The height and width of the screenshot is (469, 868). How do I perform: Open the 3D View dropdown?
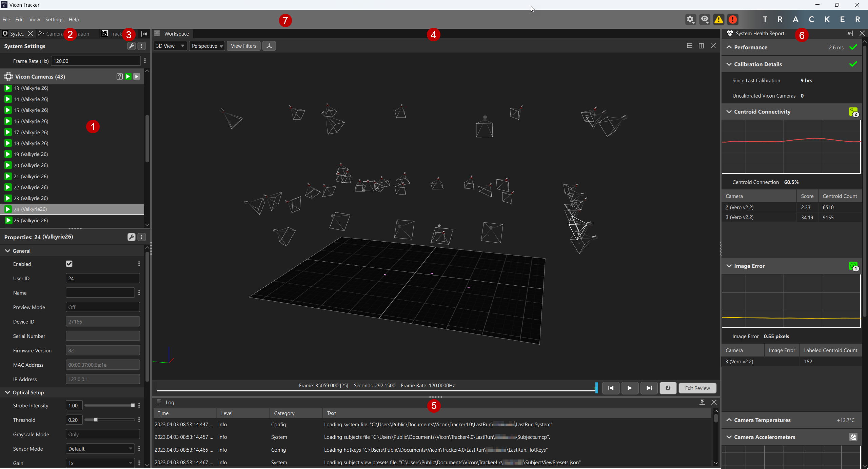[170, 46]
